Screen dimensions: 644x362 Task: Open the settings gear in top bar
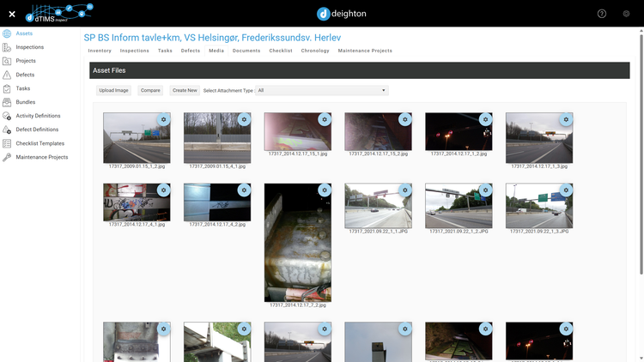(626, 14)
